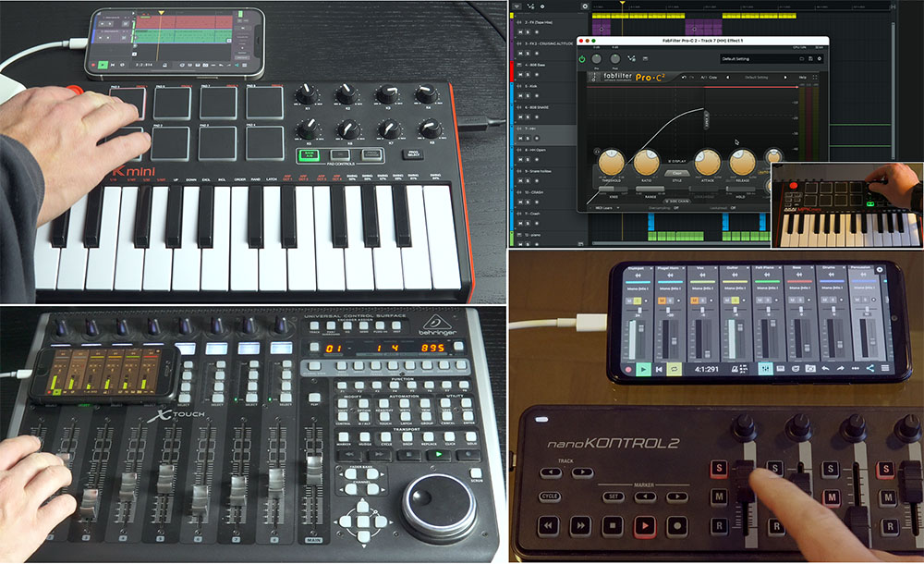
Task: Click the Ratio knob in Pro-C 2
Action: [647, 162]
